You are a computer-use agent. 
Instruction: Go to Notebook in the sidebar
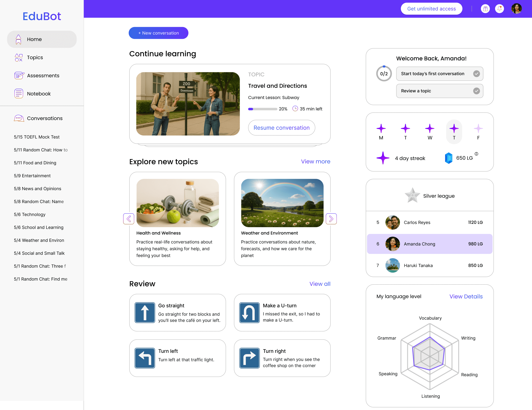click(39, 94)
